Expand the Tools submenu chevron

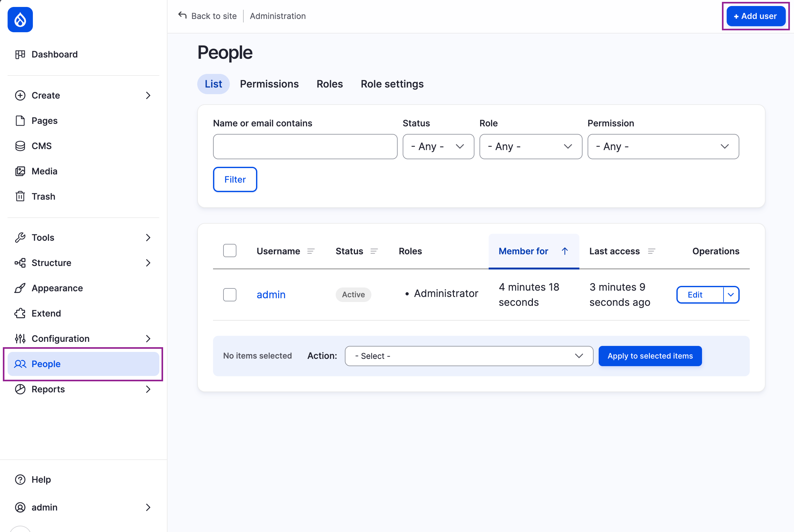(148, 238)
